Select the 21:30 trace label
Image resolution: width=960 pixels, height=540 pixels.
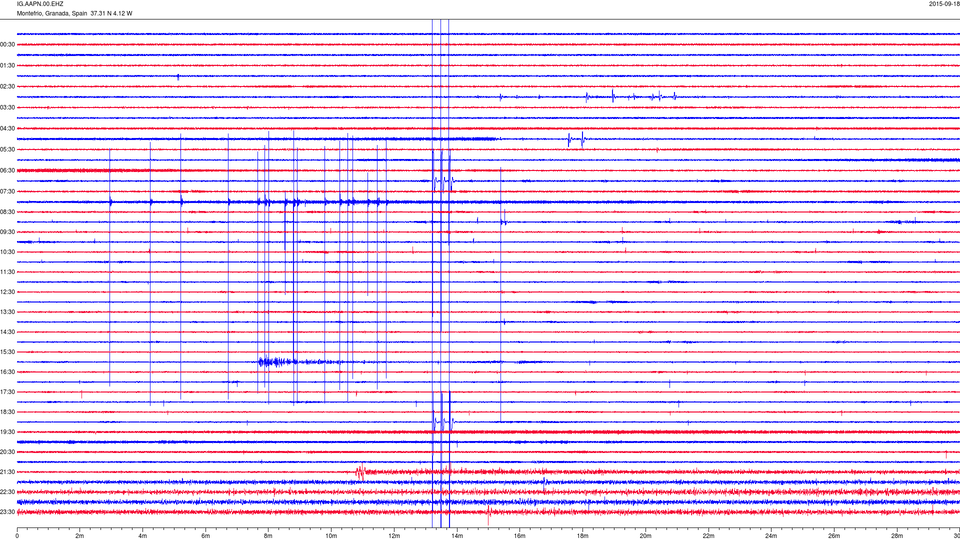click(7, 472)
